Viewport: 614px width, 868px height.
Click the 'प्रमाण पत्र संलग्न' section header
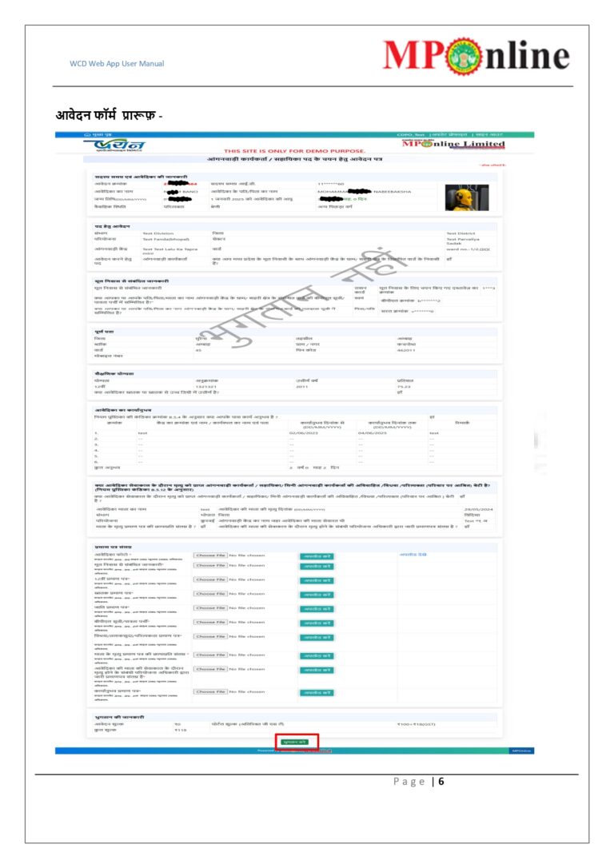tap(114, 547)
